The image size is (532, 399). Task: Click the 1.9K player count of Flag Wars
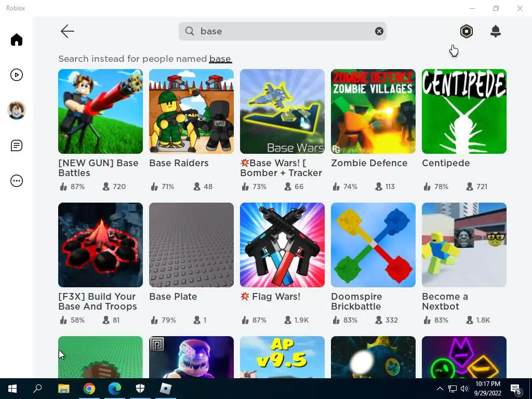coord(297,320)
